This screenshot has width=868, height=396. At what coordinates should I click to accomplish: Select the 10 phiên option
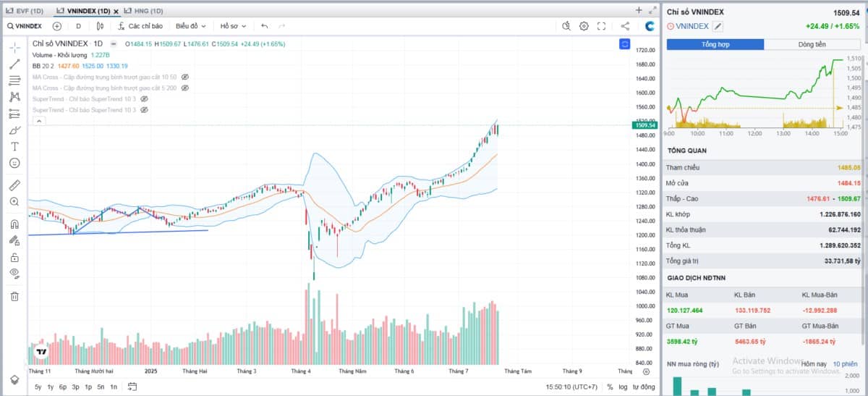pyautogui.click(x=845, y=363)
